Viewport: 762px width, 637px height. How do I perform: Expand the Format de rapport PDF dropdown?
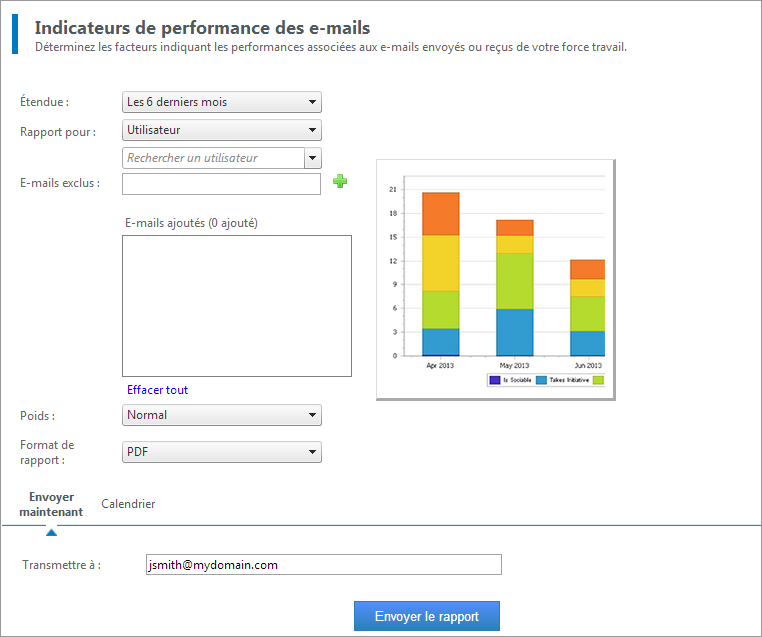222,452
